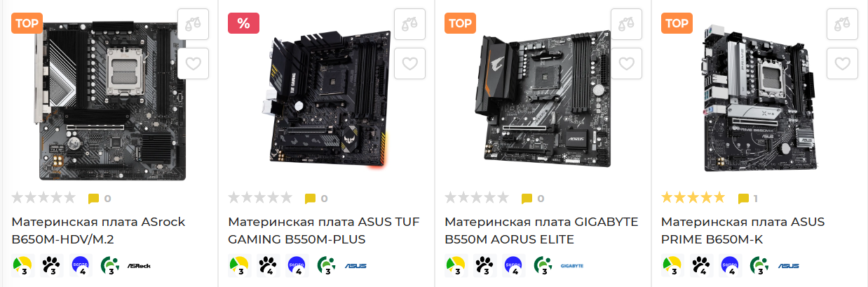Click the discount percent badge on TUF GAMING

tap(244, 23)
